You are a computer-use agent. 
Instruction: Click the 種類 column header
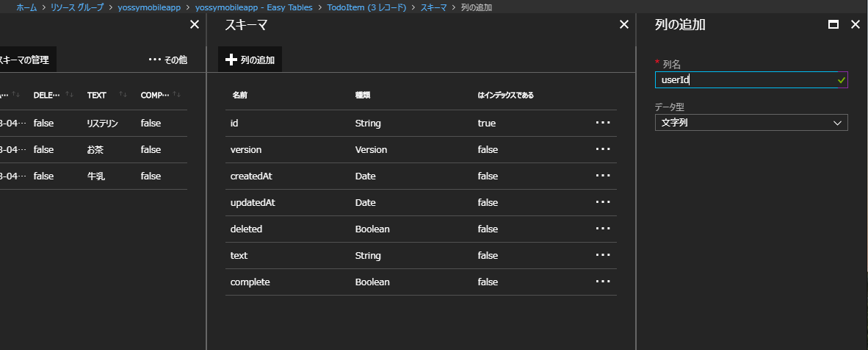coord(363,95)
